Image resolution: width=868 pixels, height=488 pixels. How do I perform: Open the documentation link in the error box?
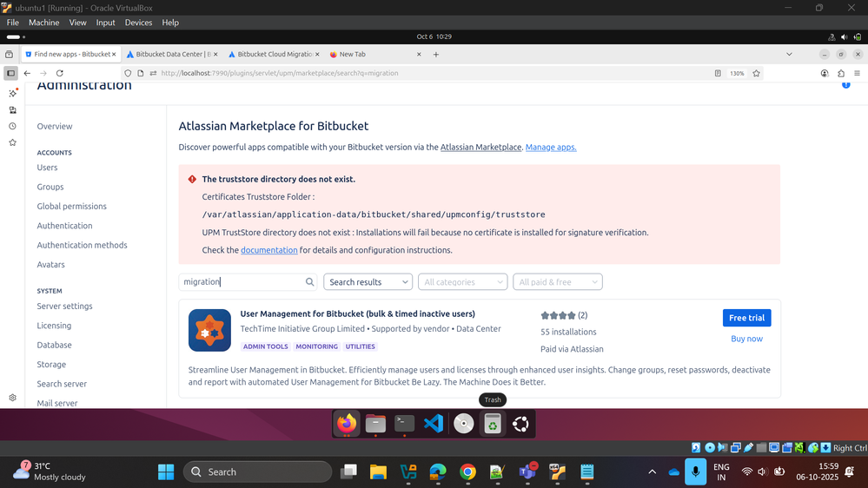tap(269, 250)
